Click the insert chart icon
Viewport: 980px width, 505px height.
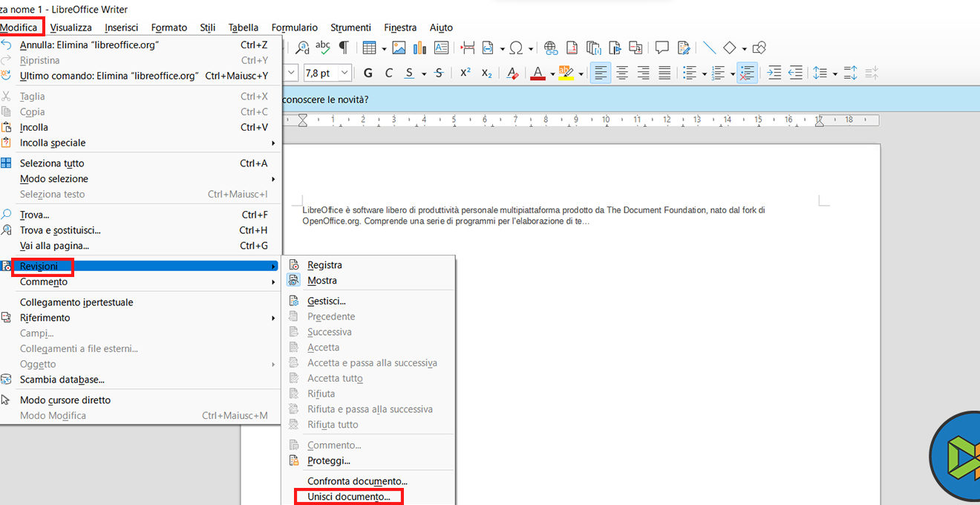click(x=419, y=48)
